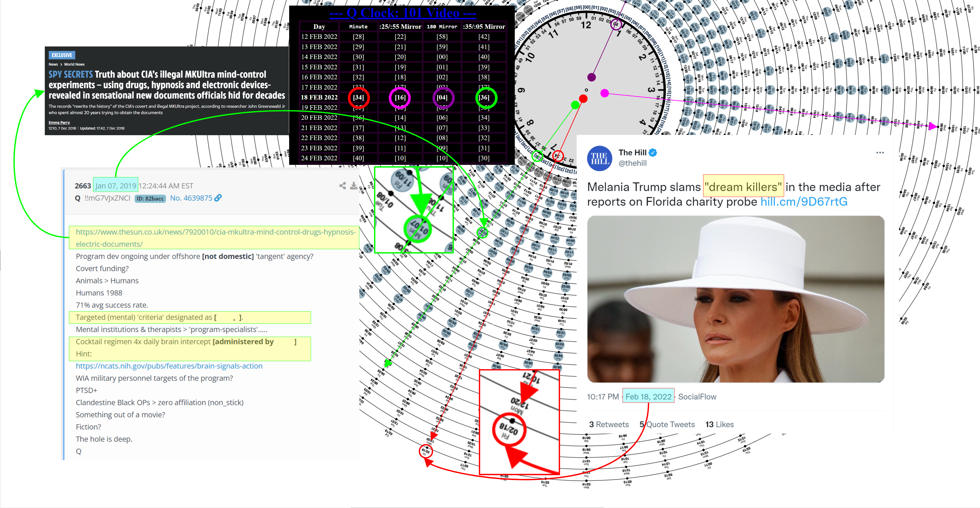Click the 'The hole is deep.' line

(x=104, y=439)
